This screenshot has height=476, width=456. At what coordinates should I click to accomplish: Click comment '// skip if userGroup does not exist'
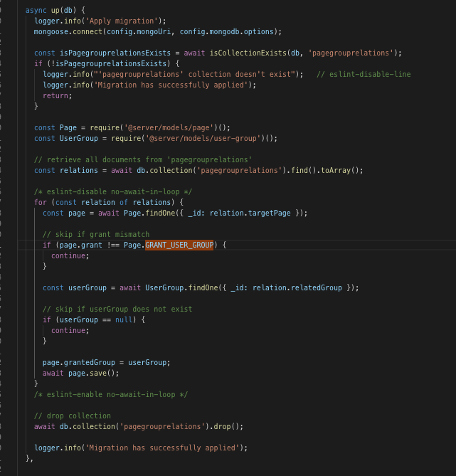click(117, 309)
